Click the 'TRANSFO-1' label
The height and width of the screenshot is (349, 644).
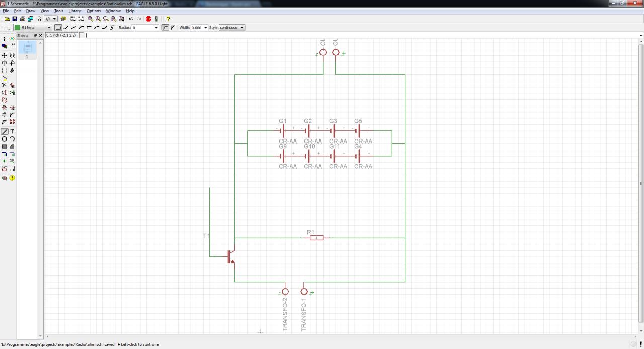tap(304, 314)
